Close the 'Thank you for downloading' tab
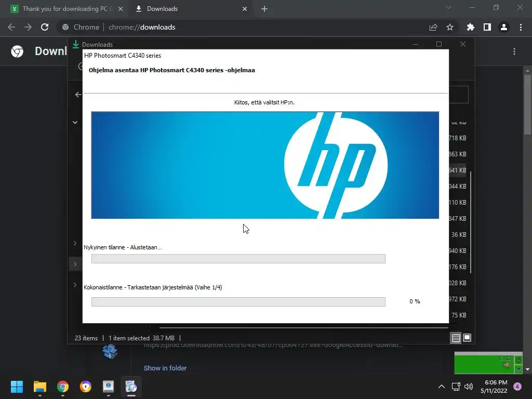Screen dimensions: 532x399 pos(120,9)
